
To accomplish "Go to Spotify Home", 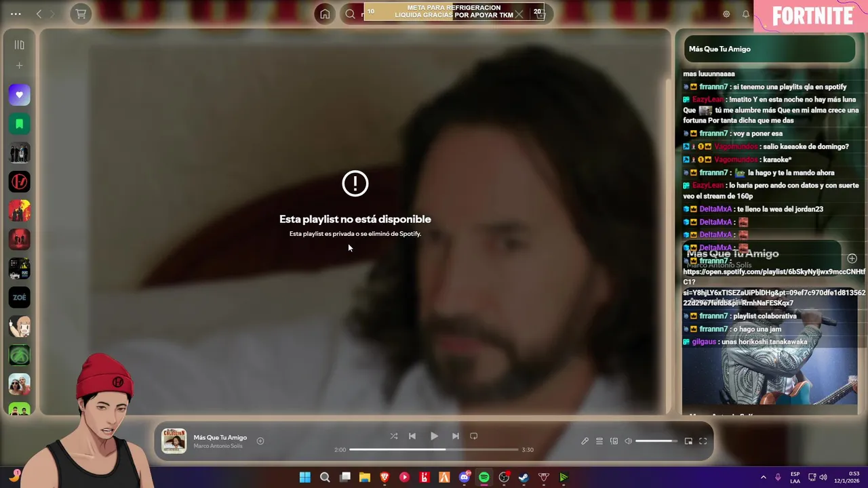I will click(x=325, y=14).
